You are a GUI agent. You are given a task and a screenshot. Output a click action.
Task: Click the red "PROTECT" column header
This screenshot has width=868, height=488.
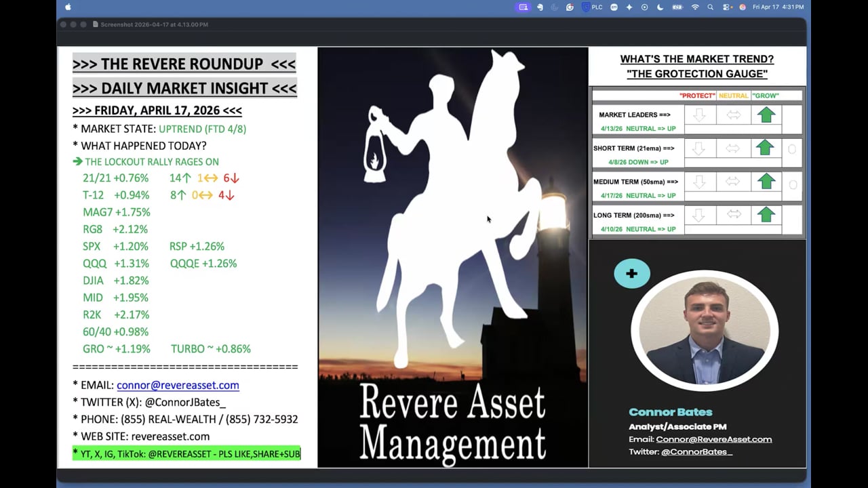coord(697,96)
